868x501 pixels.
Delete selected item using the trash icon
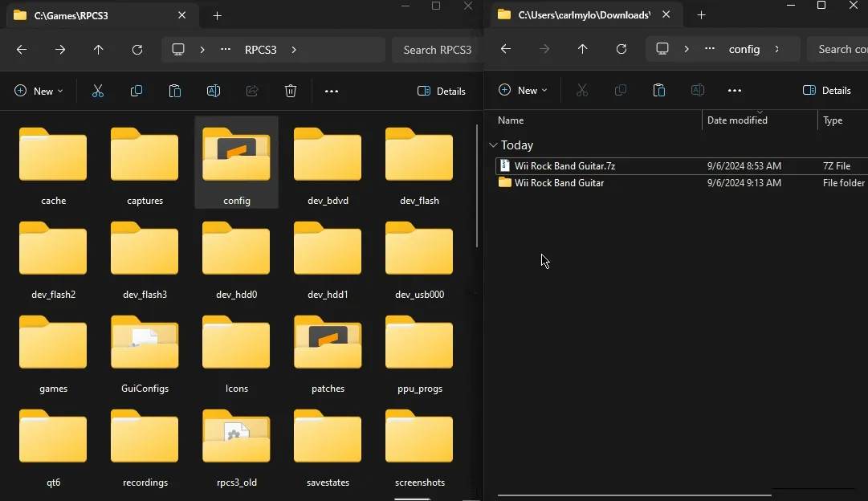[291, 91]
